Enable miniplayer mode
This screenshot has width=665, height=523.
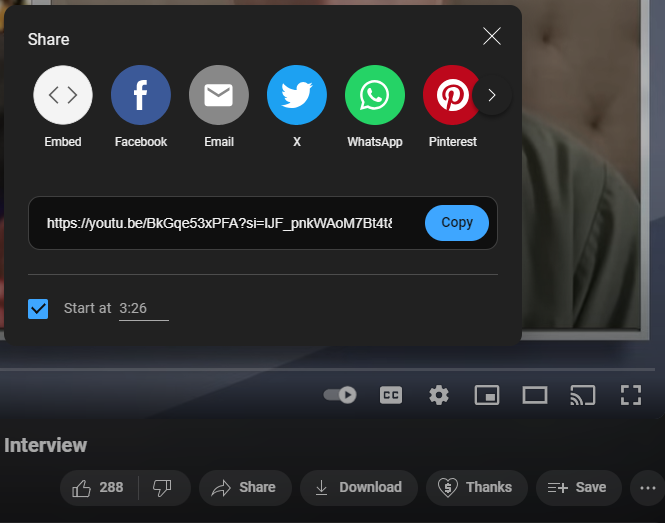[x=487, y=395]
